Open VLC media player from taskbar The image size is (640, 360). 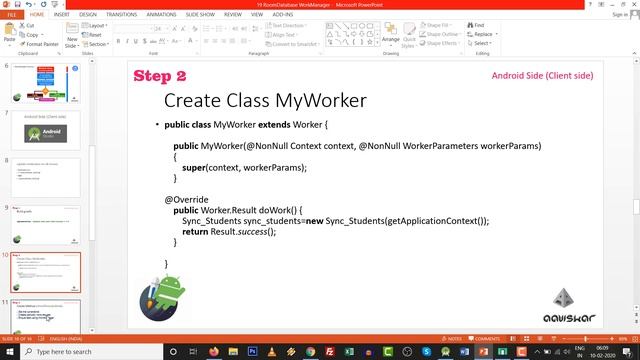[271, 351]
